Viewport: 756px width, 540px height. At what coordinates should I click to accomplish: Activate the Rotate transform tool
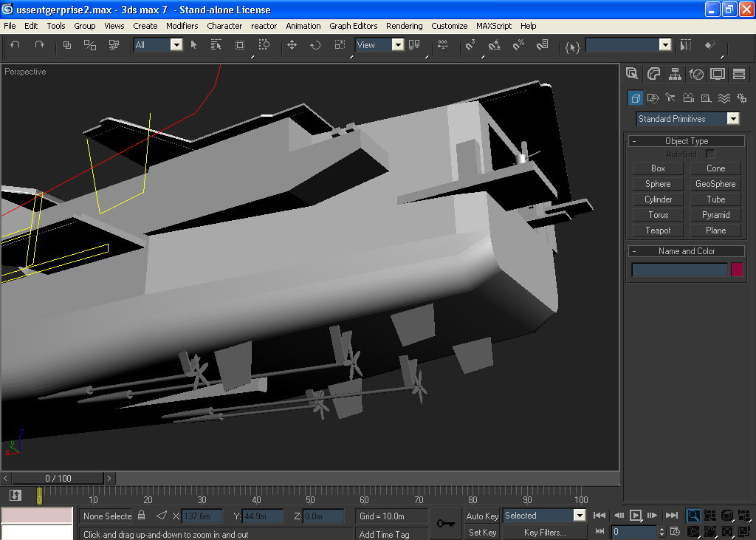click(315, 45)
